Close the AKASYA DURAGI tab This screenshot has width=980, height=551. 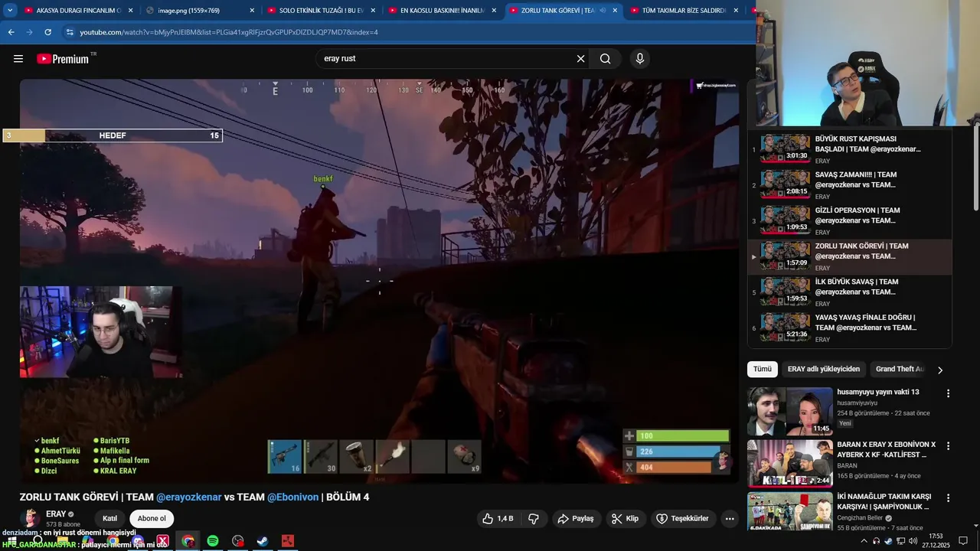[x=131, y=11]
